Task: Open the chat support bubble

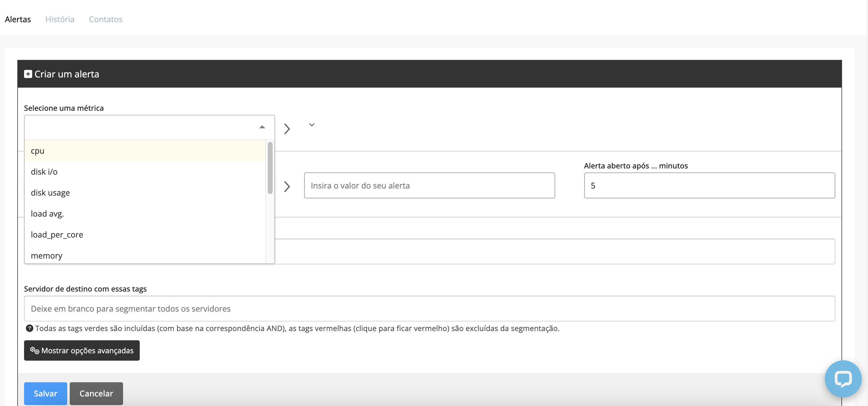Action: coord(843,379)
